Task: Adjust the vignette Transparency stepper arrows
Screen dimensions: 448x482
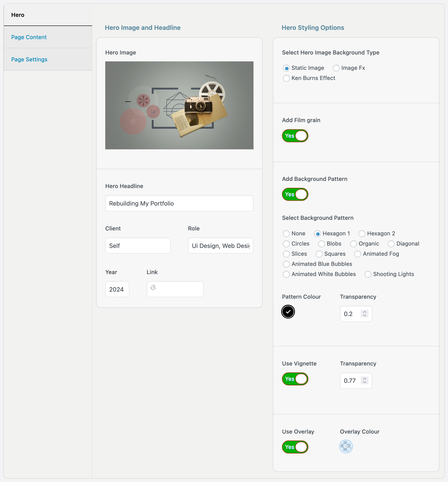Action: tap(365, 380)
